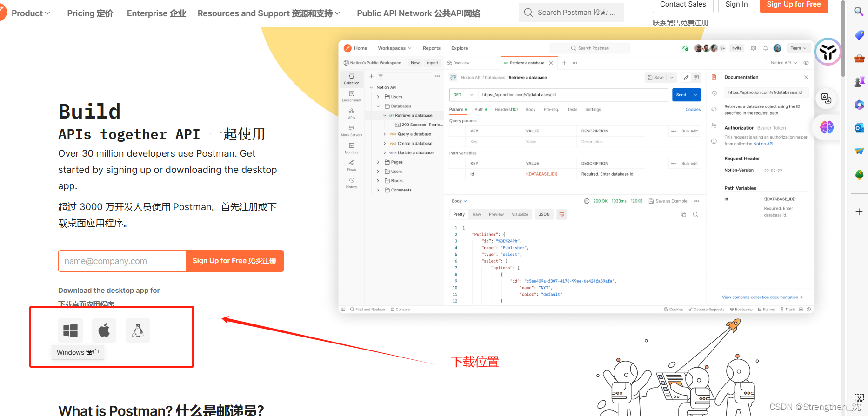868x416 pixels.
Task: Click Cookies link in Postman preview request
Action: pyautogui.click(x=693, y=110)
